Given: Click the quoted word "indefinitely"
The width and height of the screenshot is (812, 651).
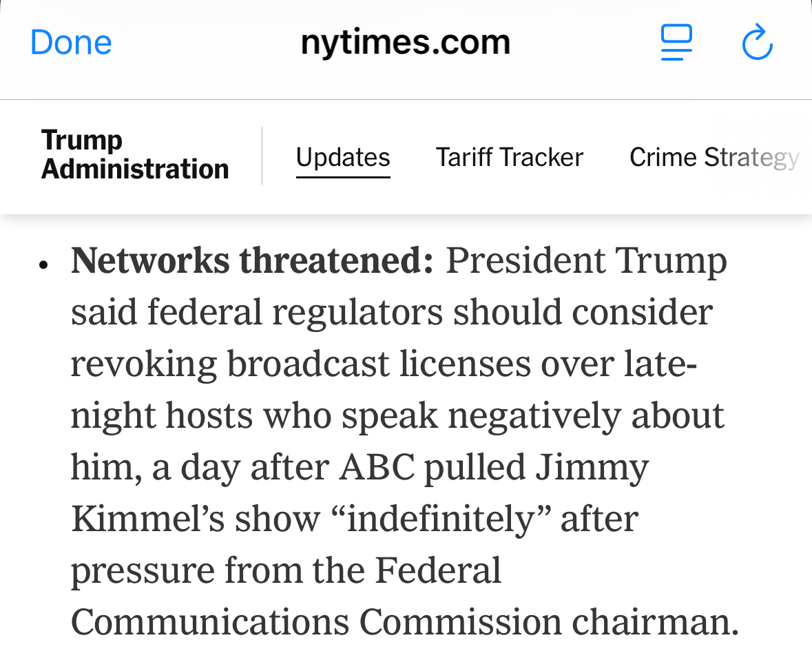Looking at the screenshot, I should 440,519.
